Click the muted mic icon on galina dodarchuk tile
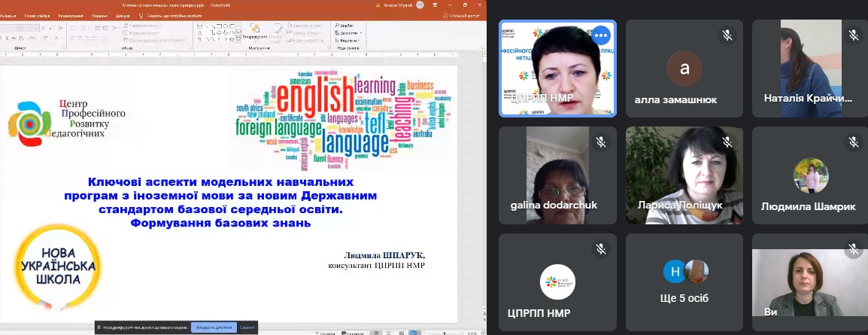 click(600, 142)
